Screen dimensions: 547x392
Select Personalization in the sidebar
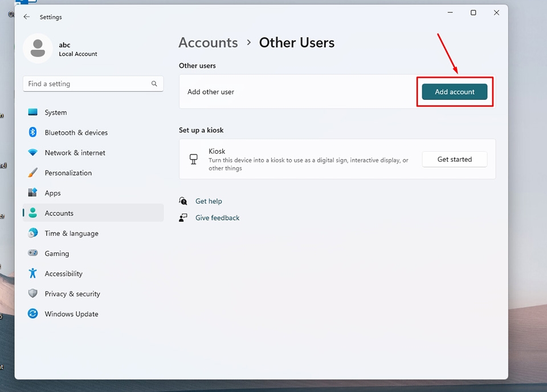pos(93,173)
